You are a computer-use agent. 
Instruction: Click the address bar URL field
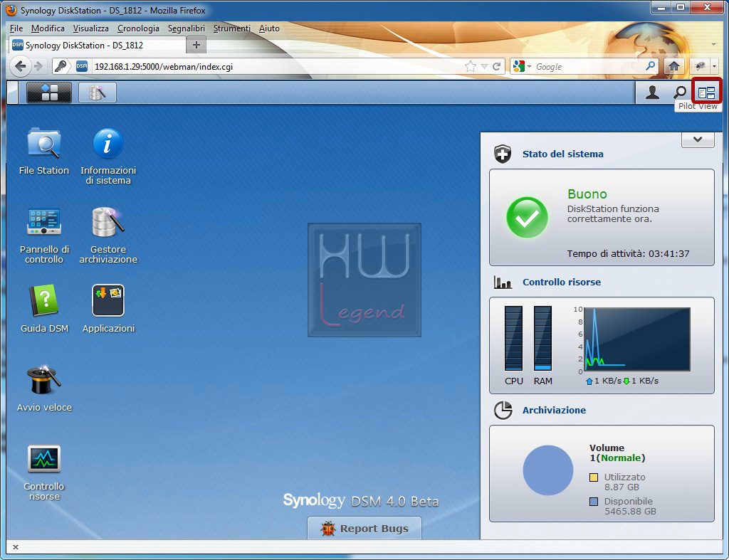pyautogui.click(x=277, y=66)
